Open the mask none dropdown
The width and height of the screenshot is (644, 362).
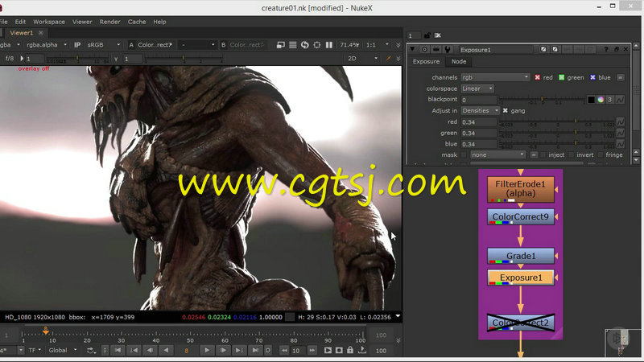(x=497, y=154)
